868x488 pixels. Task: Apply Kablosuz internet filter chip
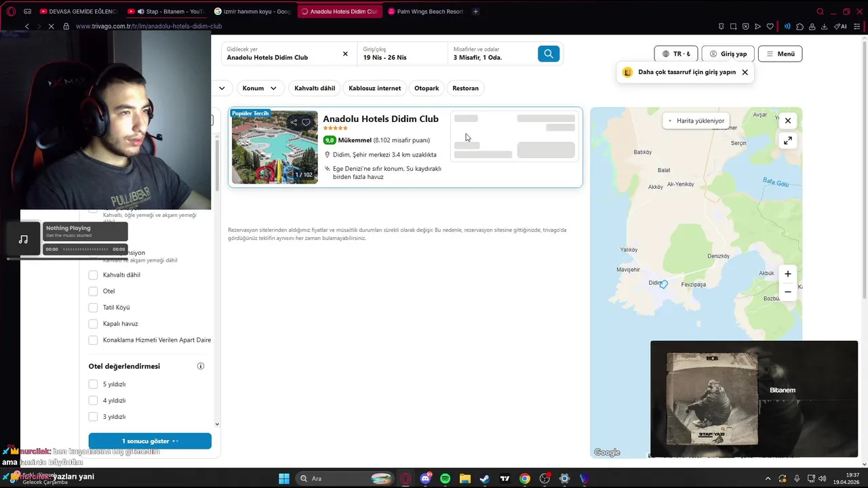tap(374, 88)
